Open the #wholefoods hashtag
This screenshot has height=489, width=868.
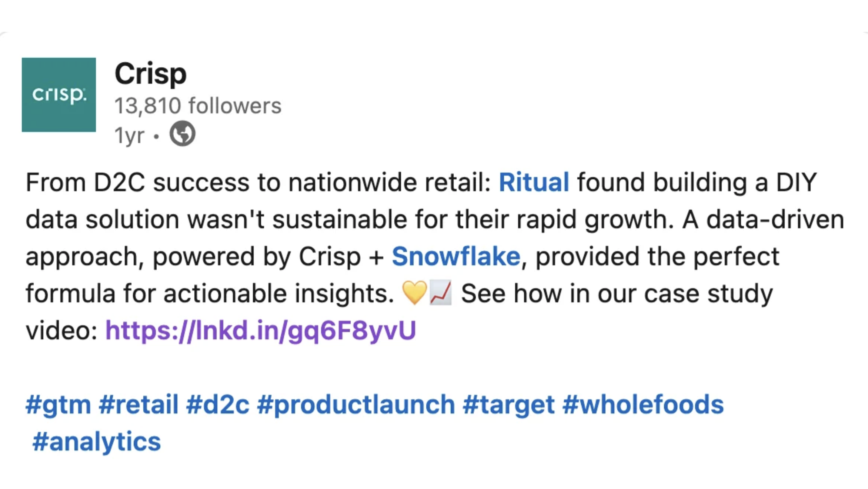point(643,405)
